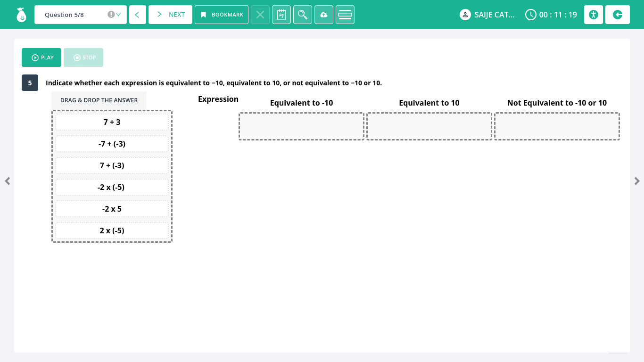Click the right side navigation arrow
Screen dimensions: 644x362
pyautogui.click(x=637, y=181)
